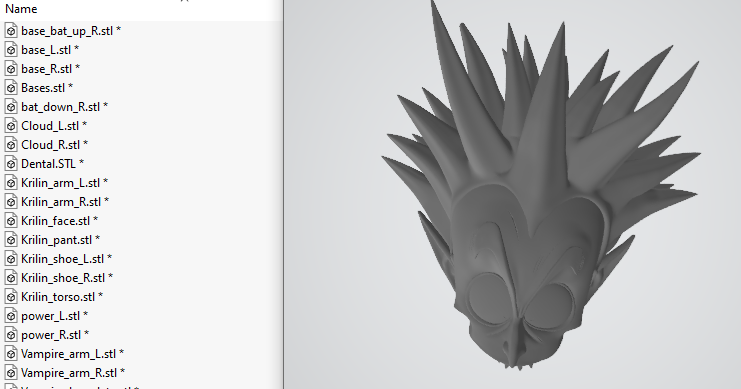Click the power_R.stl file name
Viewport: 741px width, 389px height.
point(55,335)
